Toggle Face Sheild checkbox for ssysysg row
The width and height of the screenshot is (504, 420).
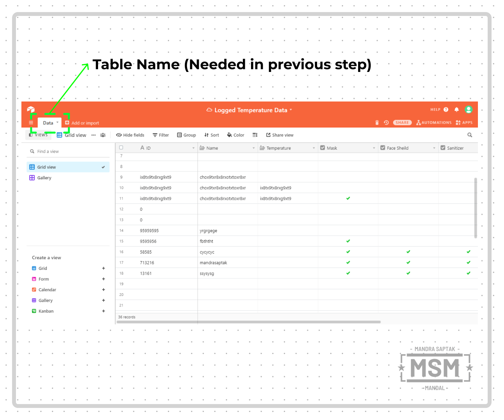click(408, 273)
